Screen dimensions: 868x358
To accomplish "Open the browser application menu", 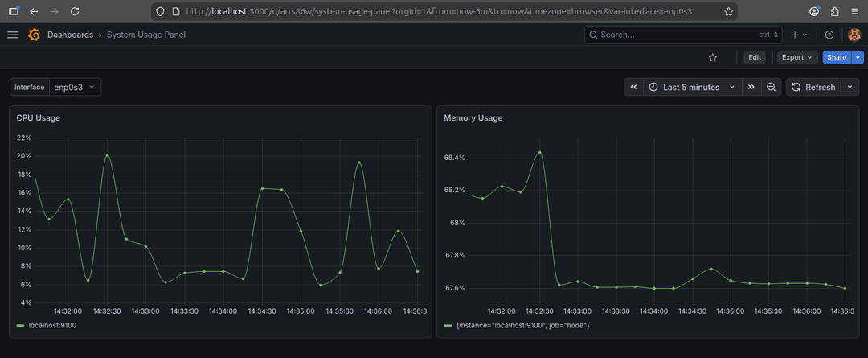I will pyautogui.click(x=854, y=11).
